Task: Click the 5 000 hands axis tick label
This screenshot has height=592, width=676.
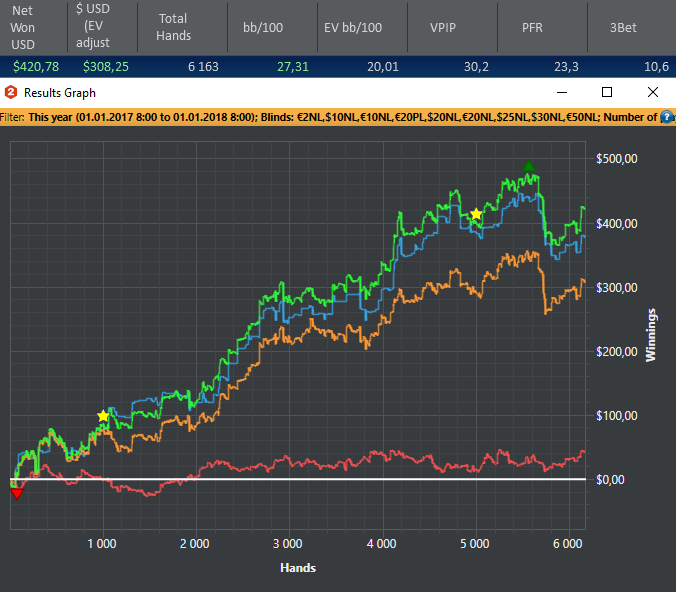Action: coord(475,544)
